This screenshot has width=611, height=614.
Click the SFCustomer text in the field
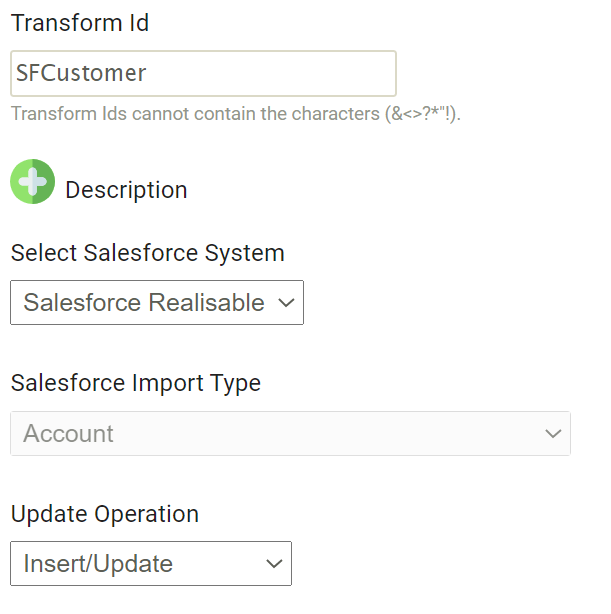pos(81,74)
